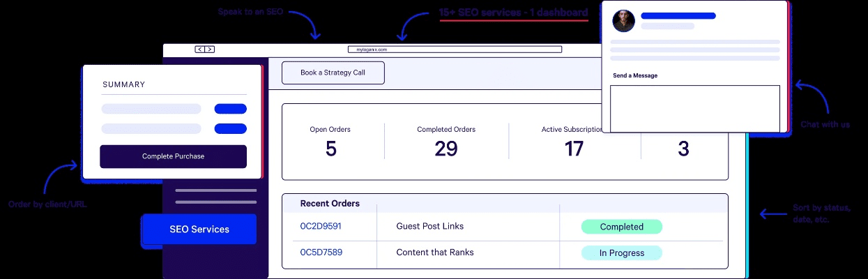Click the myloganix.com address bar
Viewport: 868px width, 279px height.
454,50
